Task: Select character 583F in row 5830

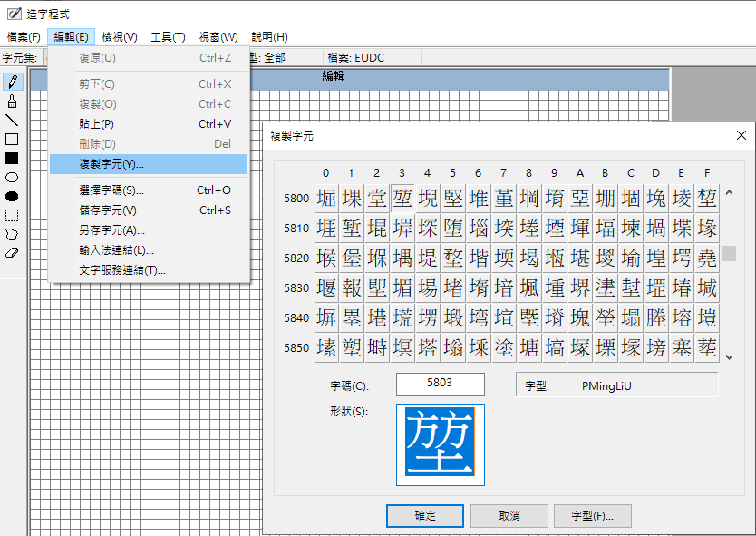Action: [x=707, y=287]
